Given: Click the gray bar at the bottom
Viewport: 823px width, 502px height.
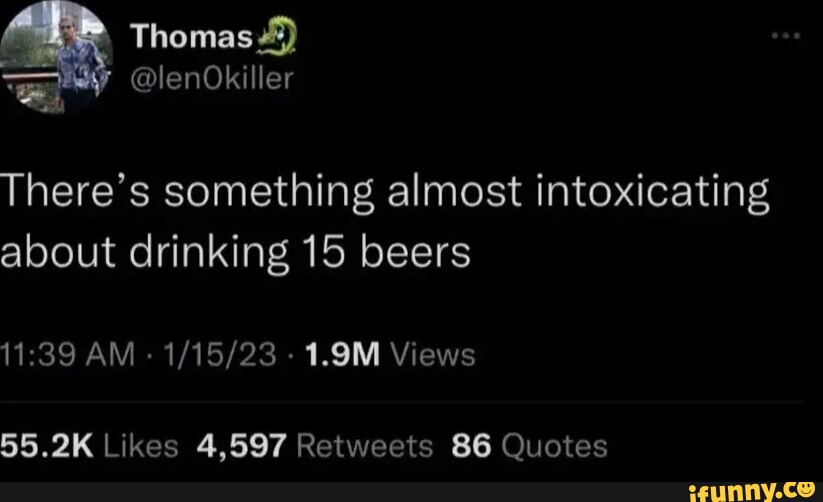Looking at the screenshot, I should [x=340, y=491].
